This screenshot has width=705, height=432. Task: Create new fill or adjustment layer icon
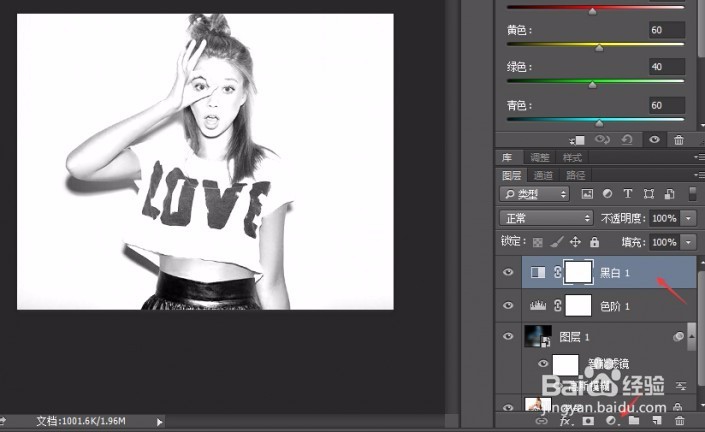pos(611,421)
